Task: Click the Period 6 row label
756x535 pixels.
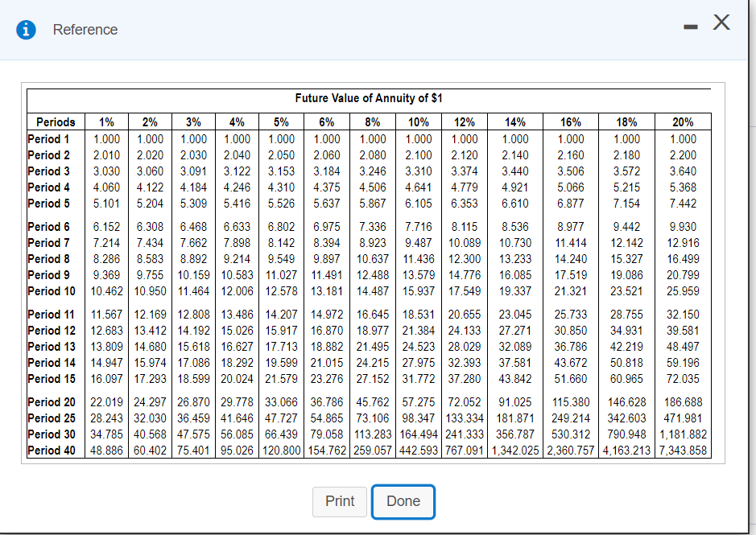Action: 48,227
